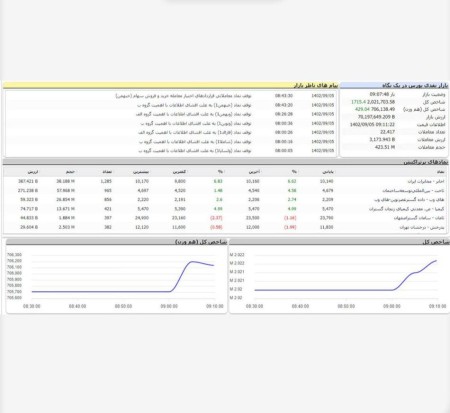Screen dimensions: 450x413
Task: Click the total index value 2,021,703.58
Action: tap(381, 102)
